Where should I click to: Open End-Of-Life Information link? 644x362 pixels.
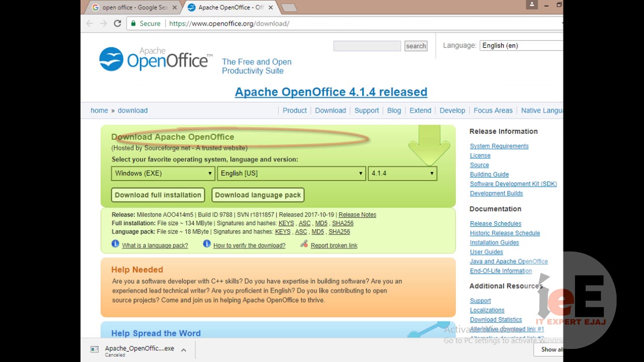click(x=501, y=271)
